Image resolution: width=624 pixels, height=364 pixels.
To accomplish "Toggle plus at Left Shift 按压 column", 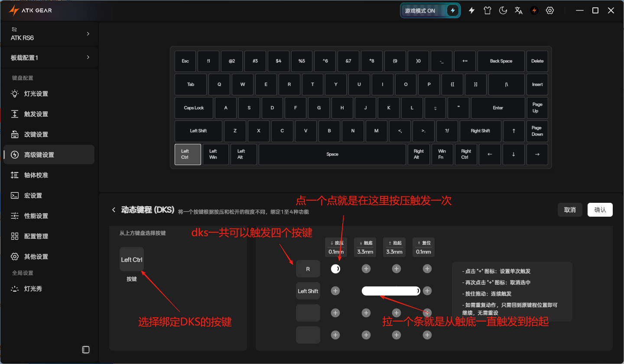I will tap(335, 291).
